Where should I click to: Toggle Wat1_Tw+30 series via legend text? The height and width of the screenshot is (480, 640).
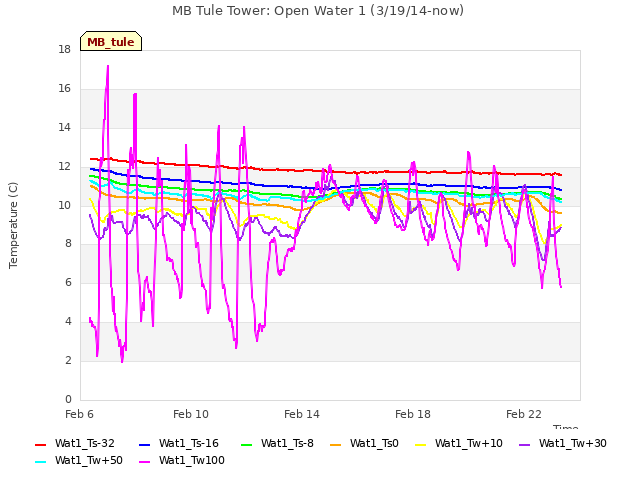(x=573, y=444)
